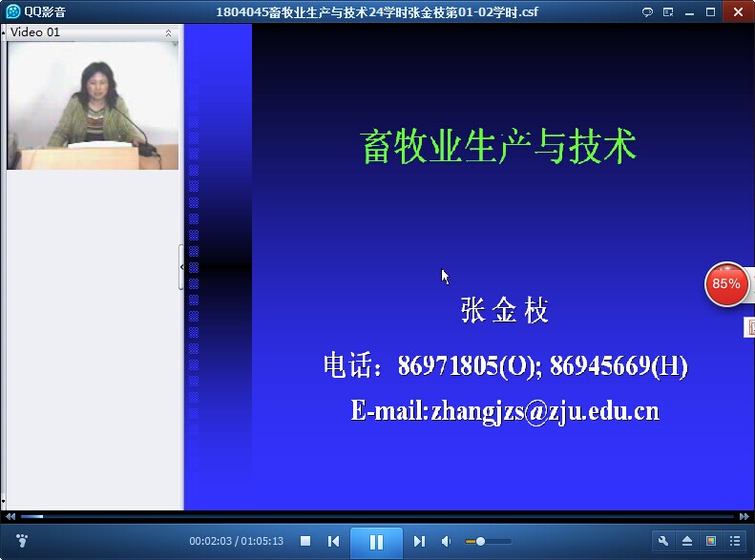Screen dimensions: 755x560
Task: Open the feedback speech bubble icon
Action: (x=647, y=12)
